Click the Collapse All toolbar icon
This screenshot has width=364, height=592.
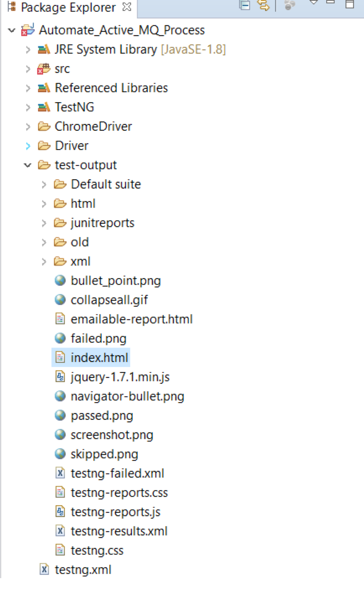tap(245, 5)
